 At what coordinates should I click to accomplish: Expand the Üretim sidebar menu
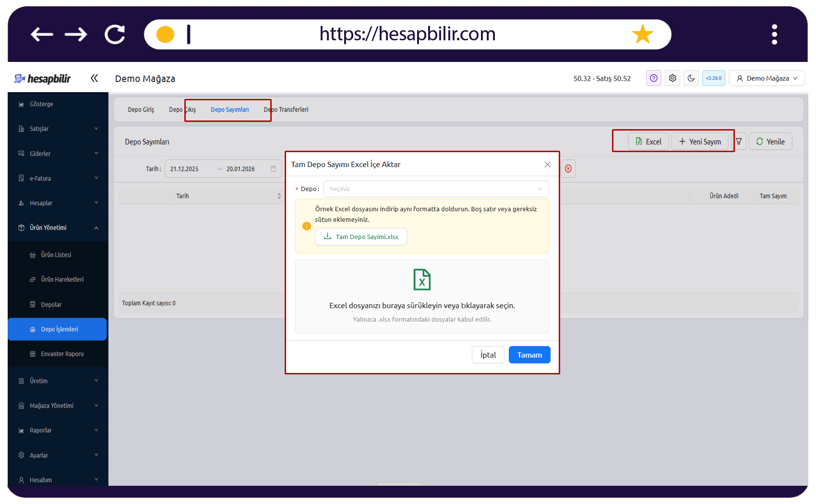coord(57,381)
